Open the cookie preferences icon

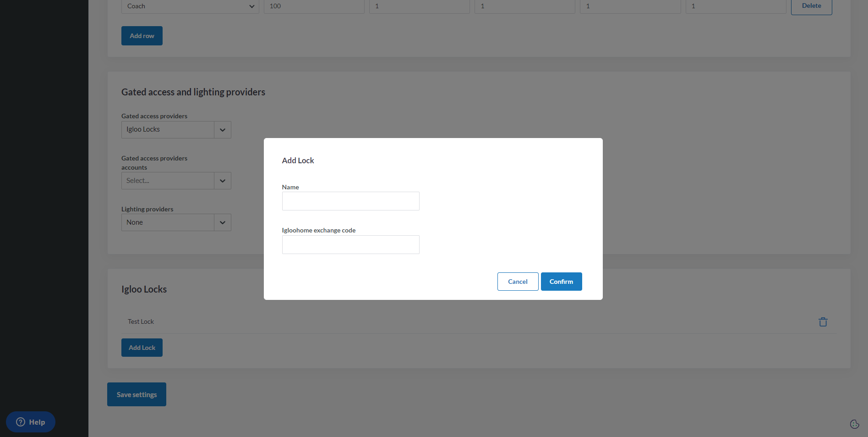(x=854, y=424)
